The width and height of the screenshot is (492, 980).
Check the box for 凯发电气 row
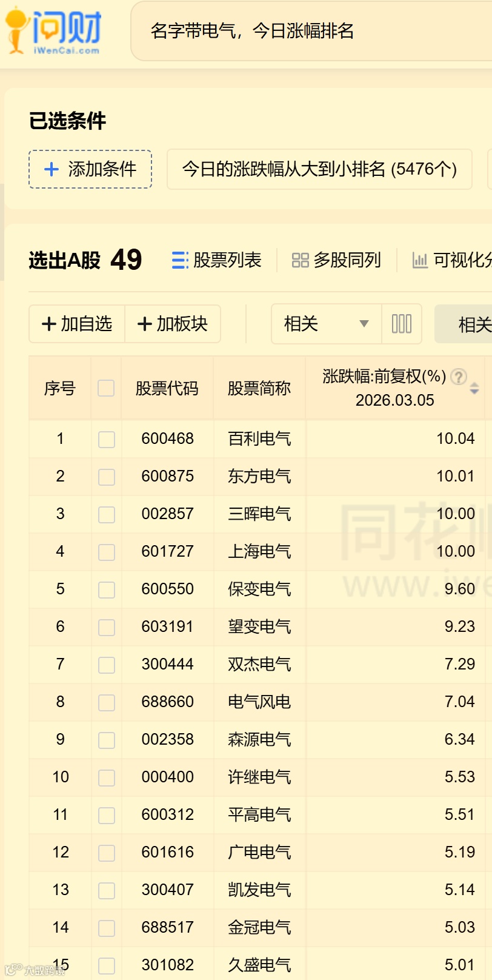[x=107, y=890]
